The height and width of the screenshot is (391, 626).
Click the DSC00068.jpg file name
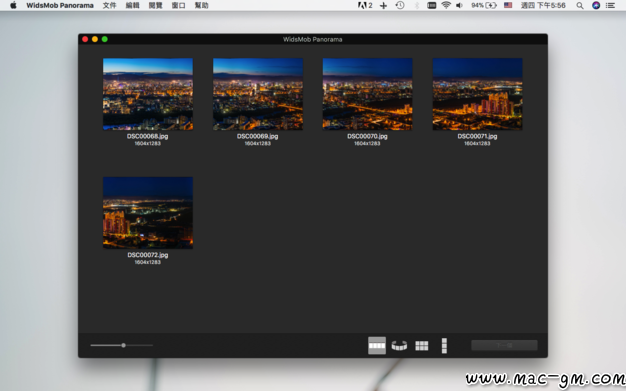pyautogui.click(x=147, y=136)
